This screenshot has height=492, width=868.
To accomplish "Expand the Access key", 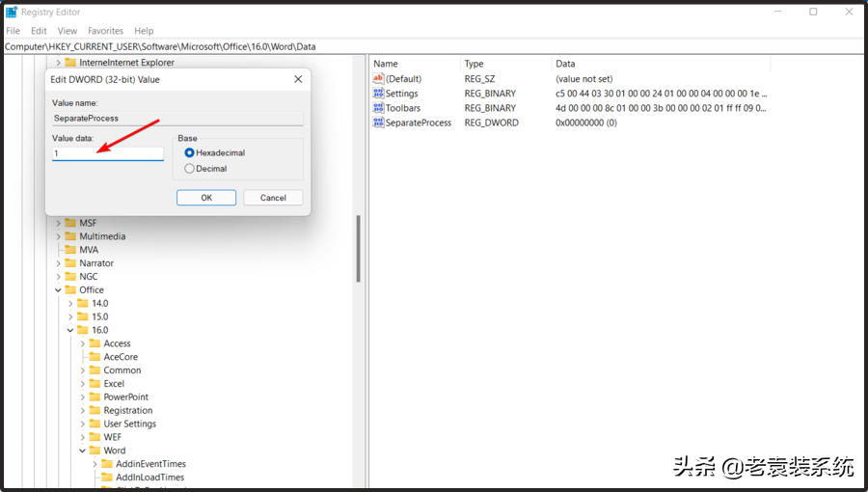I will (83, 343).
